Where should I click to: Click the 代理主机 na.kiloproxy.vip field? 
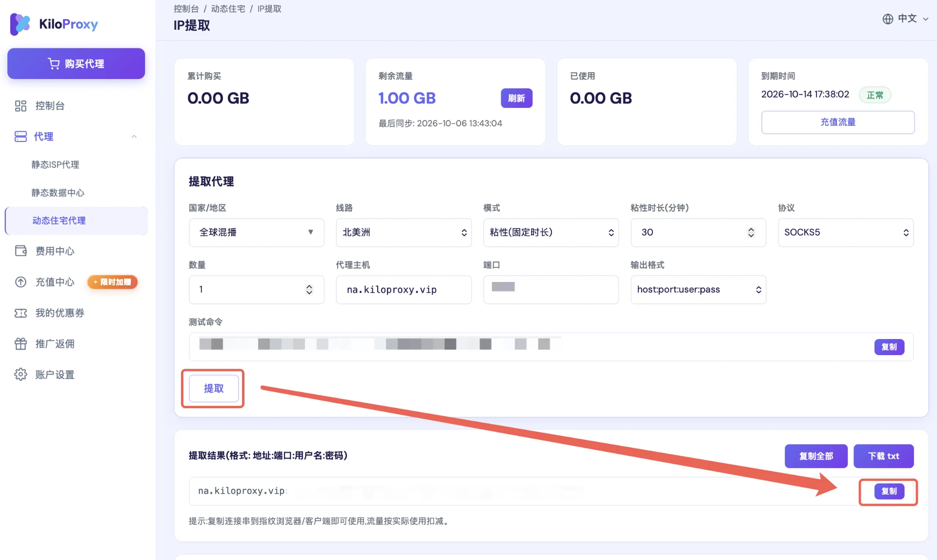[404, 290]
